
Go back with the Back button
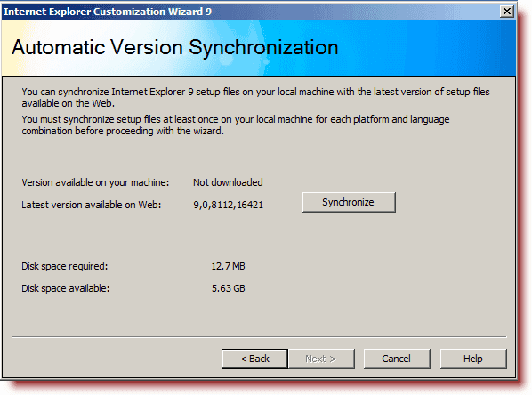pyautogui.click(x=254, y=359)
